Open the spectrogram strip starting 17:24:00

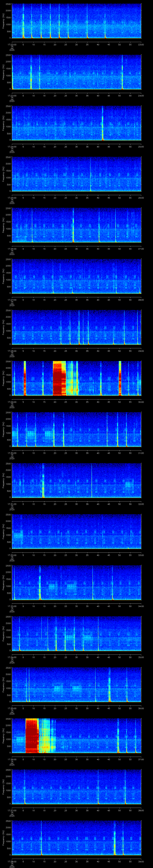click(77, 123)
